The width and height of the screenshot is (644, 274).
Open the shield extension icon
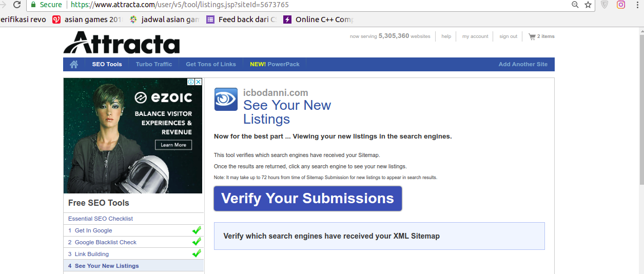604,5
